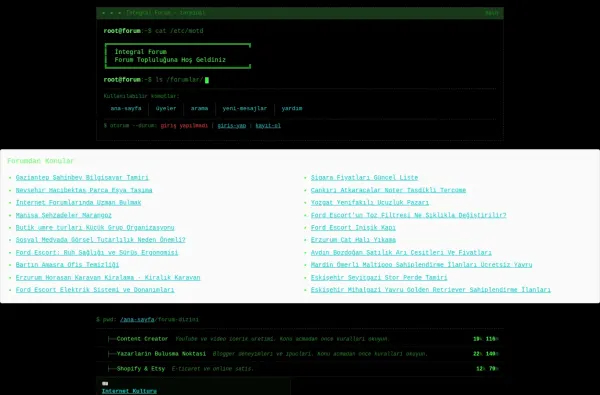Click 'Forum Topluluğuna Hoş Geldiniz' banner text
This screenshot has height=395, width=600.
point(170,60)
